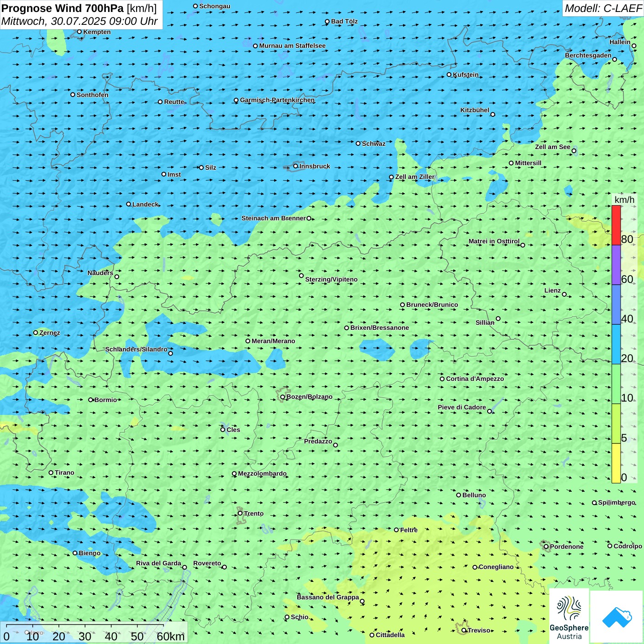Click the red 80 km/h legend color

(x=616, y=225)
